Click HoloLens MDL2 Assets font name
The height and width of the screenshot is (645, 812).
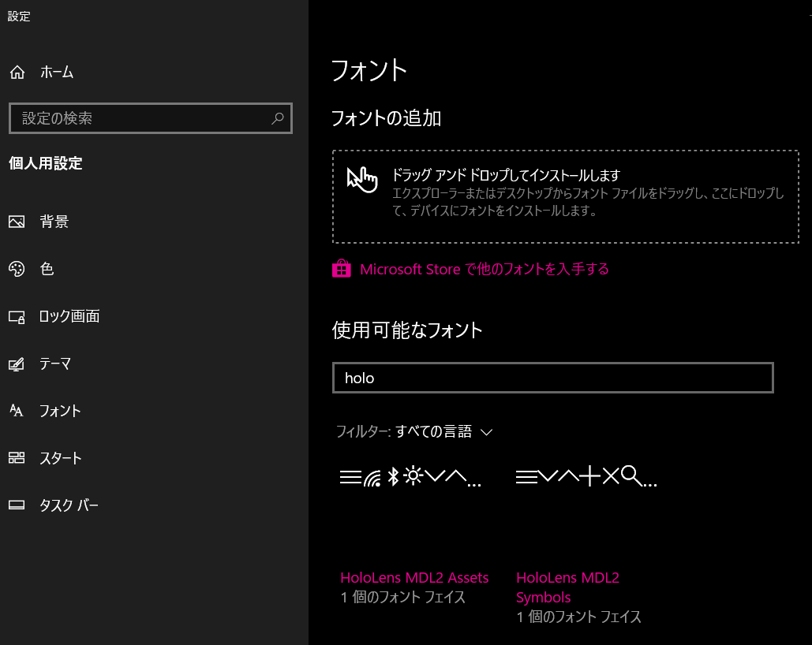tap(414, 577)
